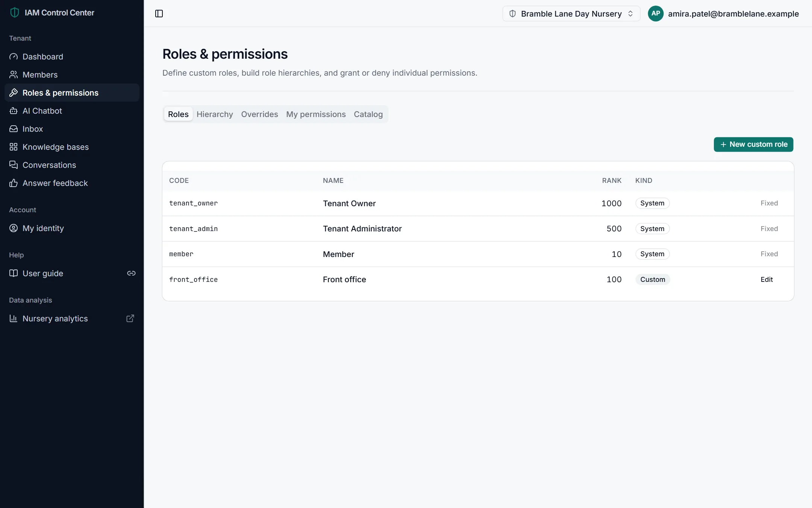Click the Knowledge bases grid icon
The image size is (812, 508).
click(14, 147)
